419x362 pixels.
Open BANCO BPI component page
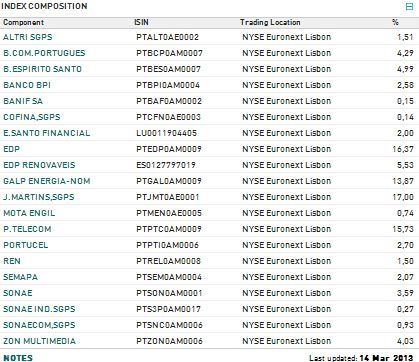[27, 85]
